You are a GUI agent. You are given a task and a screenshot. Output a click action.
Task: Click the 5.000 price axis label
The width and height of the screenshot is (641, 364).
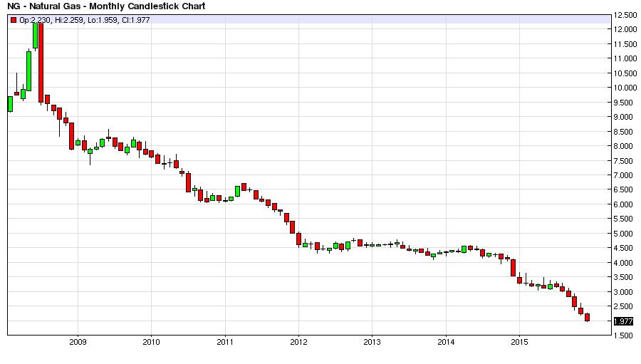coord(625,234)
